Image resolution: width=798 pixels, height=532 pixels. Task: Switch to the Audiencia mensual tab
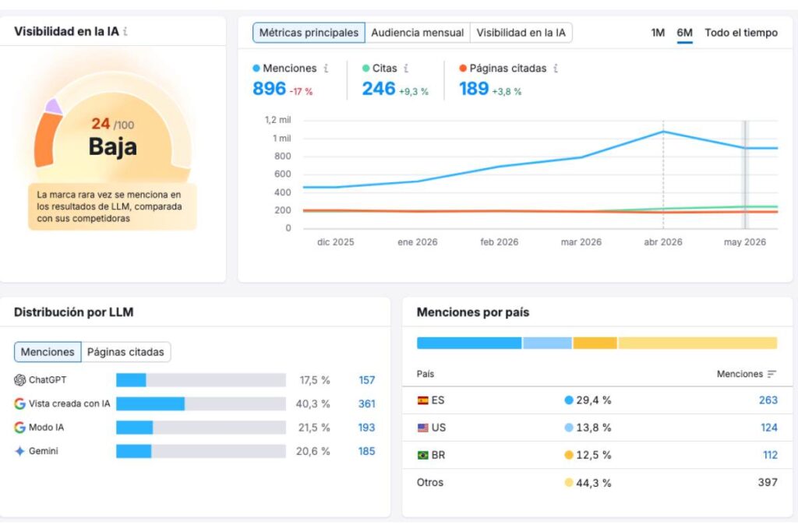click(418, 33)
